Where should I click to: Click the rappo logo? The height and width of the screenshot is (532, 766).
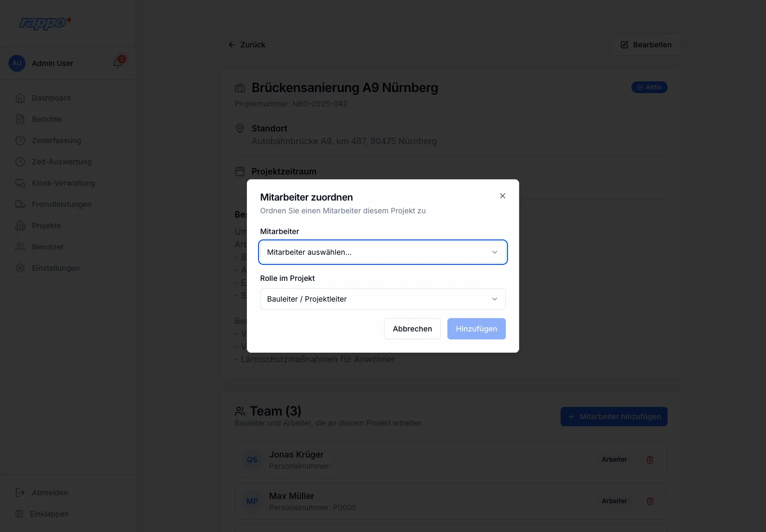point(45,23)
